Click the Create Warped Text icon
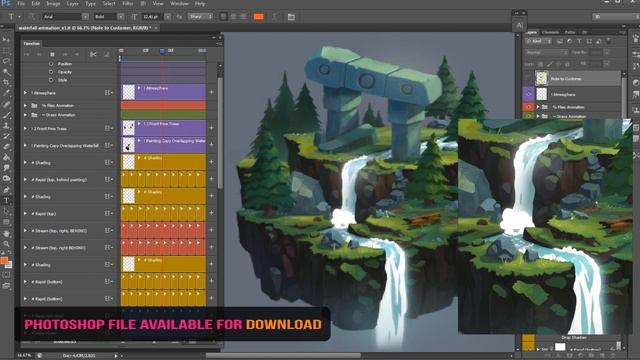This screenshot has width=640, height=360. (274, 17)
